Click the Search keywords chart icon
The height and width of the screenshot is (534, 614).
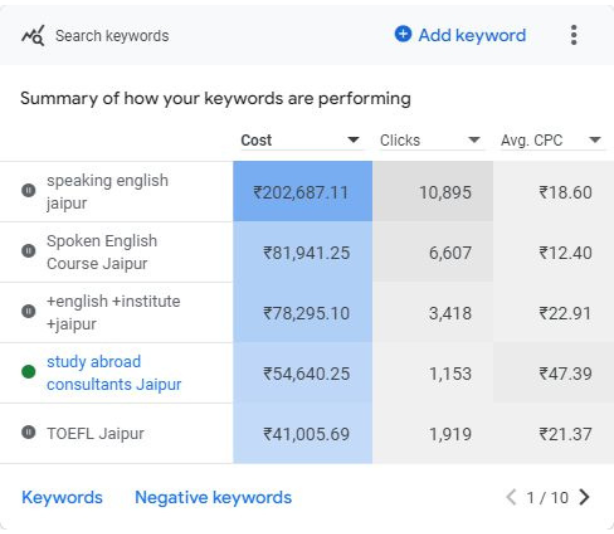point(33,36)
